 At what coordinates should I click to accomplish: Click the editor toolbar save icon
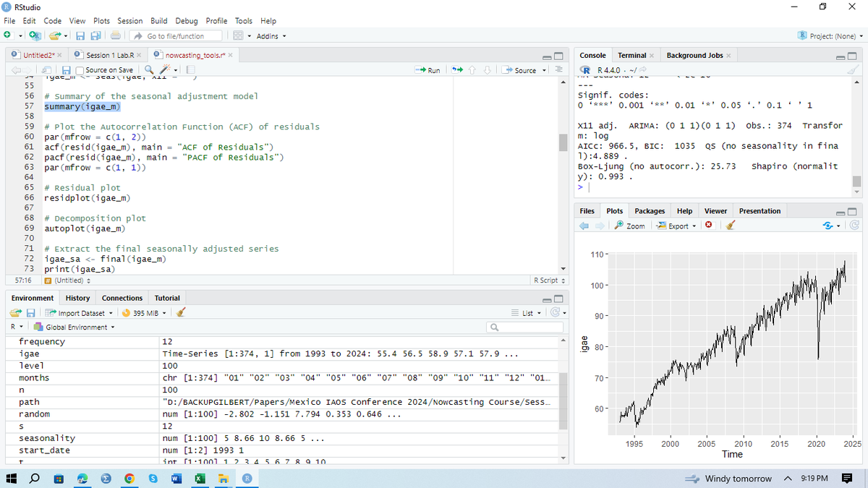pos(66,70)
